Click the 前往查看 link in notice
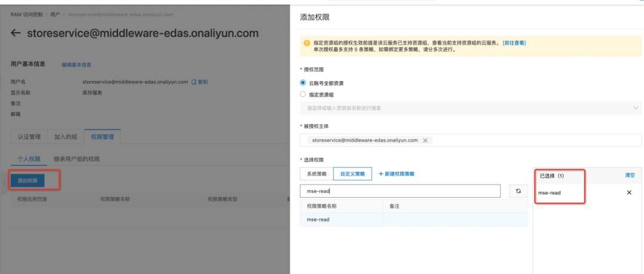 [x=514, y=43]
